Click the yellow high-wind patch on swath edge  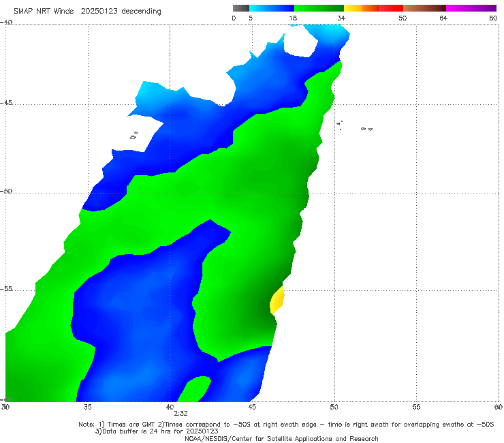(277, 301)
